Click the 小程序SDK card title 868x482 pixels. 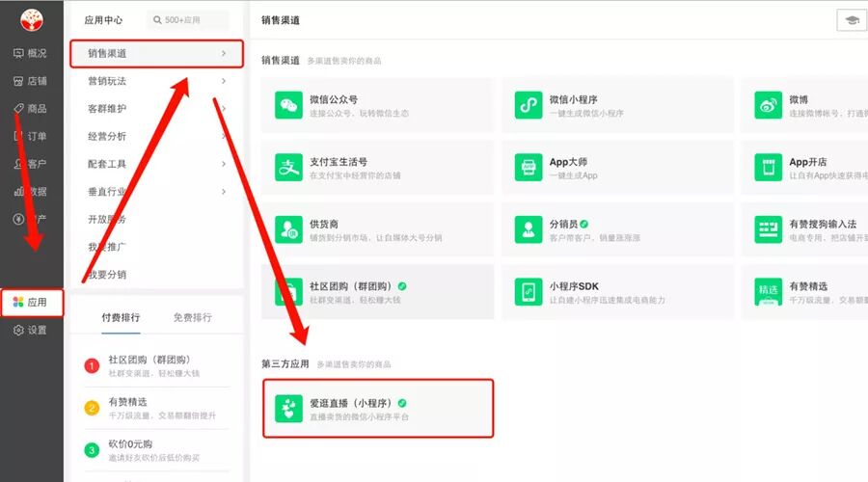(574, 286)
